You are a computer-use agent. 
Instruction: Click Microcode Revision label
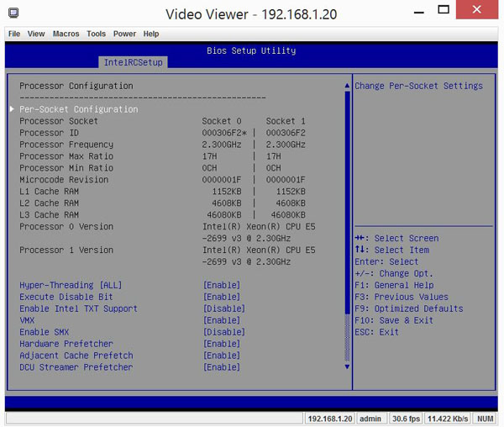(x=64, y=179)
